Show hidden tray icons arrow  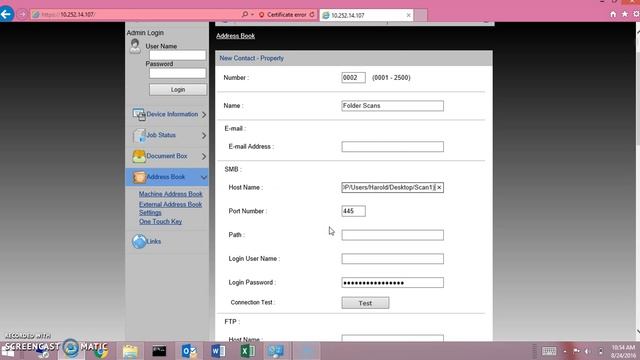tap(565, 351)
